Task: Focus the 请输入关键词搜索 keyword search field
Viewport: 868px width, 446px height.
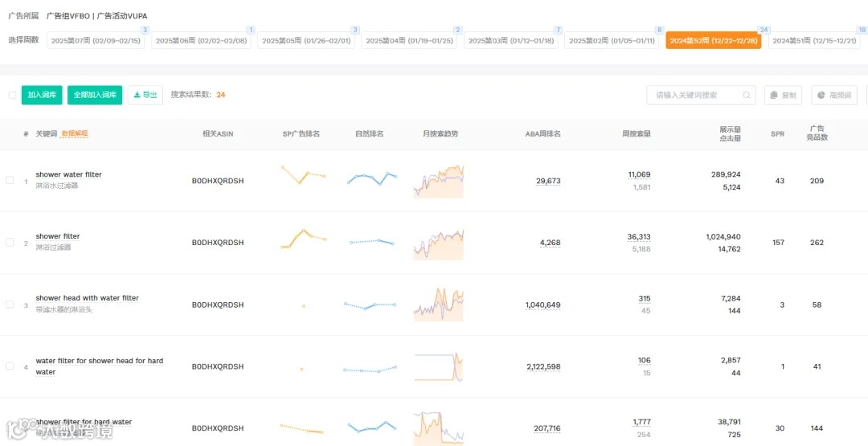Action: [702, 95]
